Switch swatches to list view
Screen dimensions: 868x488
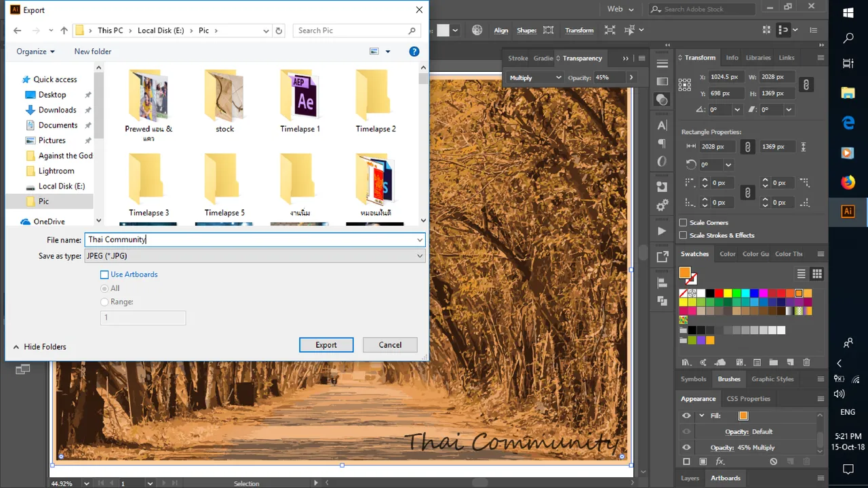point(801,274)
